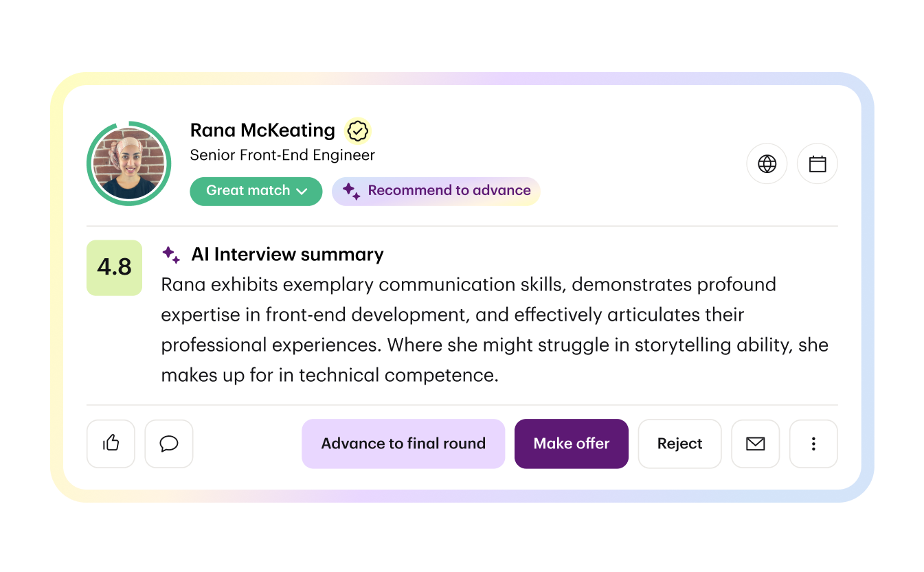
Task: Expand more actions from the ellipsis menu
Action: tap(813, 444)
